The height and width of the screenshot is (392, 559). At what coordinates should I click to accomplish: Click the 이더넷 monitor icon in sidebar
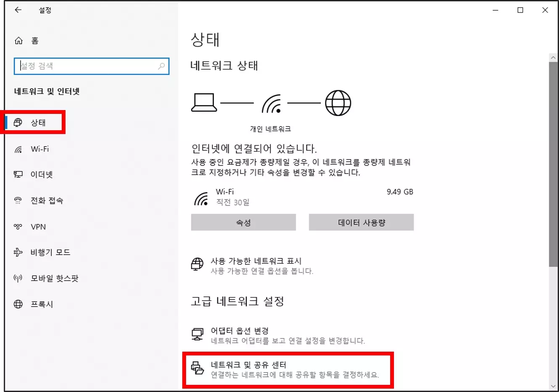(18, 174)
